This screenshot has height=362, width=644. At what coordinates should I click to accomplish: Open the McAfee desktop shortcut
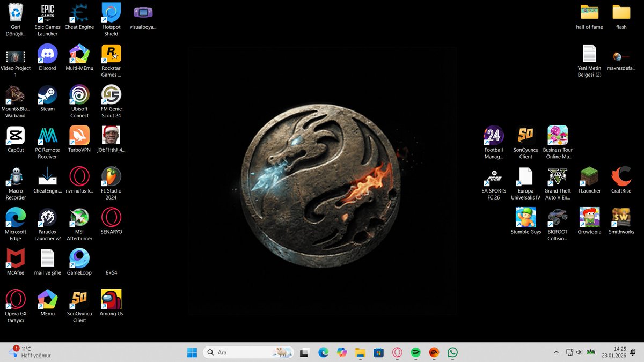(x=16, y=262)
